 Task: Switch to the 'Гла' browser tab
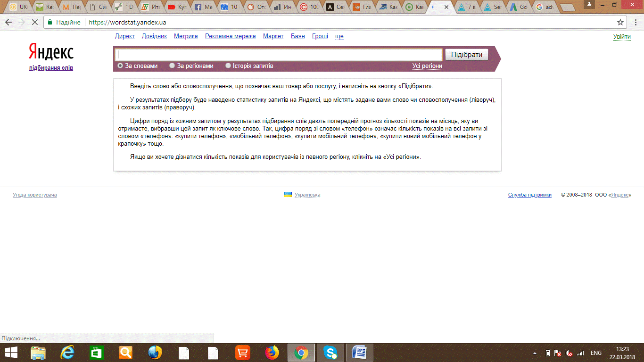click(362, 7)
